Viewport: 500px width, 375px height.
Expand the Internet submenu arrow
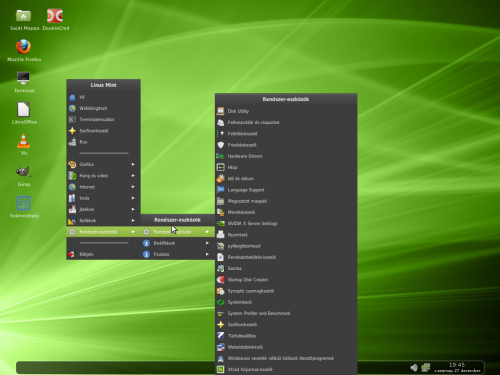(x=133, y=187)
